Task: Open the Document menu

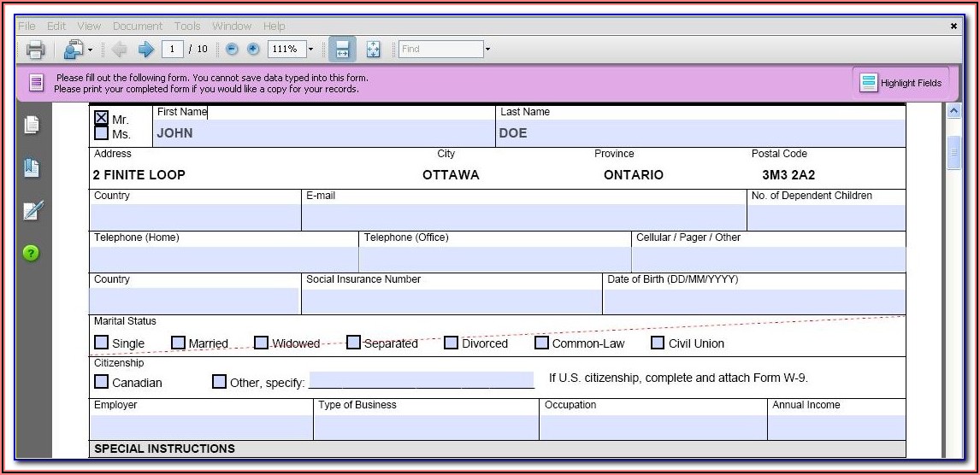Action: click(137, 26)
